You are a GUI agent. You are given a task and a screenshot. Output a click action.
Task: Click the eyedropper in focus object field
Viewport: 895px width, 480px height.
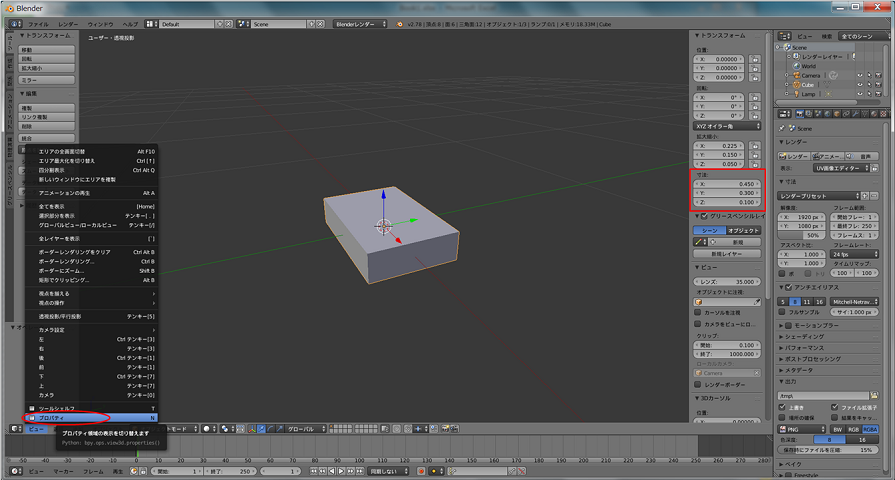(x=755, y=300)
